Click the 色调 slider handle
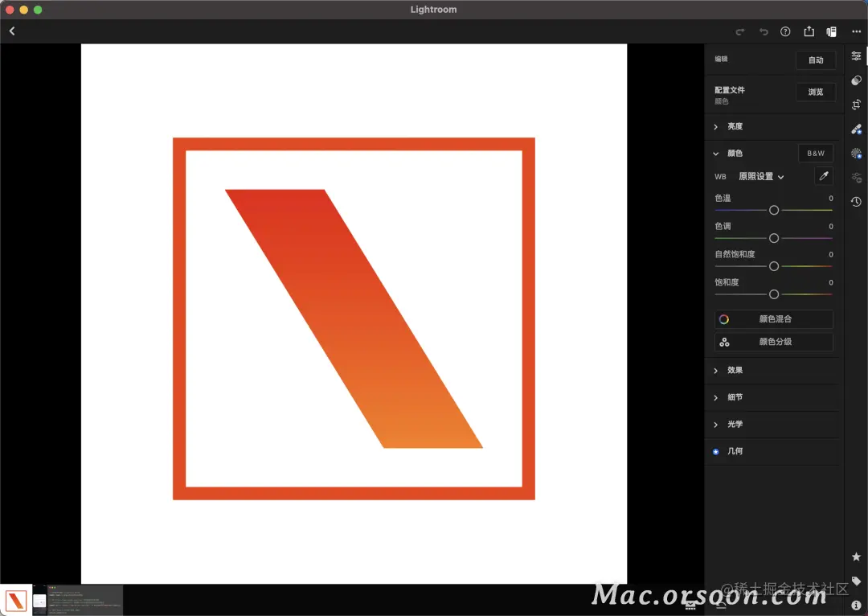This screenshot has width=868, height=616. [x=774, y=238]
